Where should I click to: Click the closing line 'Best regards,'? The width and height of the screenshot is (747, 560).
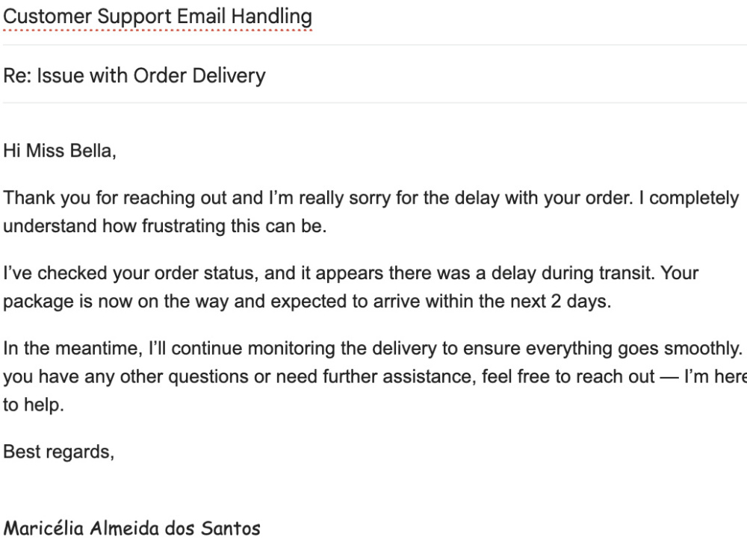point(58,452)
